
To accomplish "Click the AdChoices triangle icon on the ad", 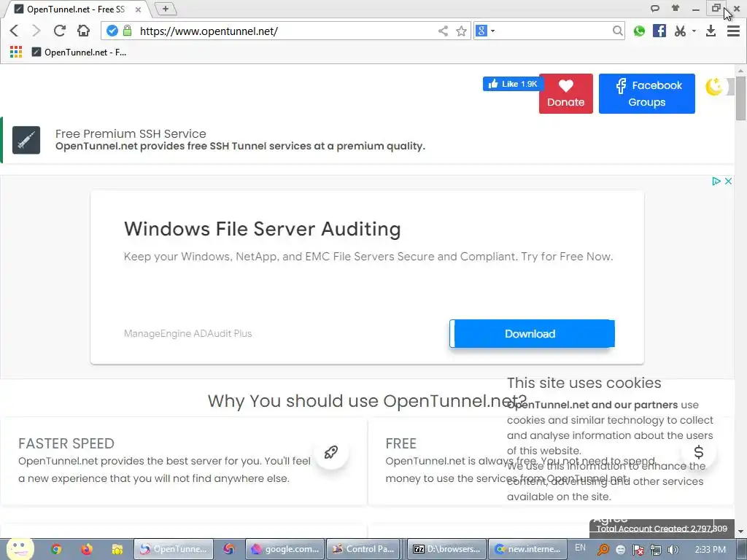I will pyautogui.click(x=716, y=181).
